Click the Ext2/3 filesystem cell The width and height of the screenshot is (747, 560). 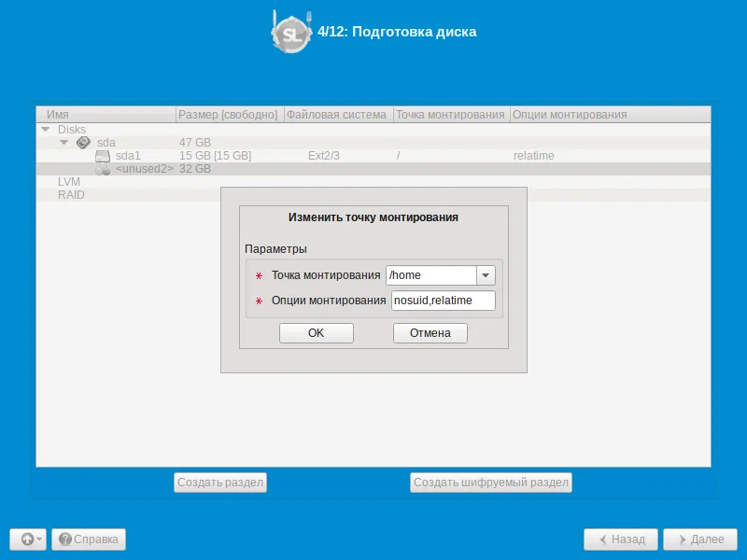point(324,156)
